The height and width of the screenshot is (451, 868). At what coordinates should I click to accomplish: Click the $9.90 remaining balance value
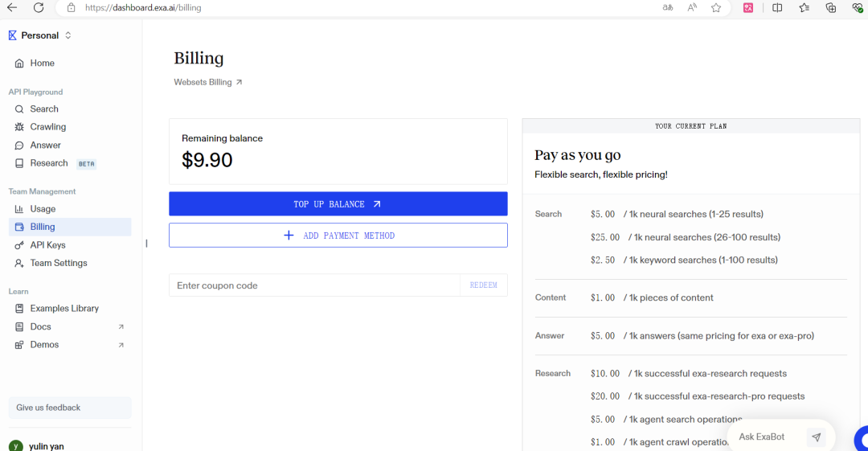click(207, 160)
